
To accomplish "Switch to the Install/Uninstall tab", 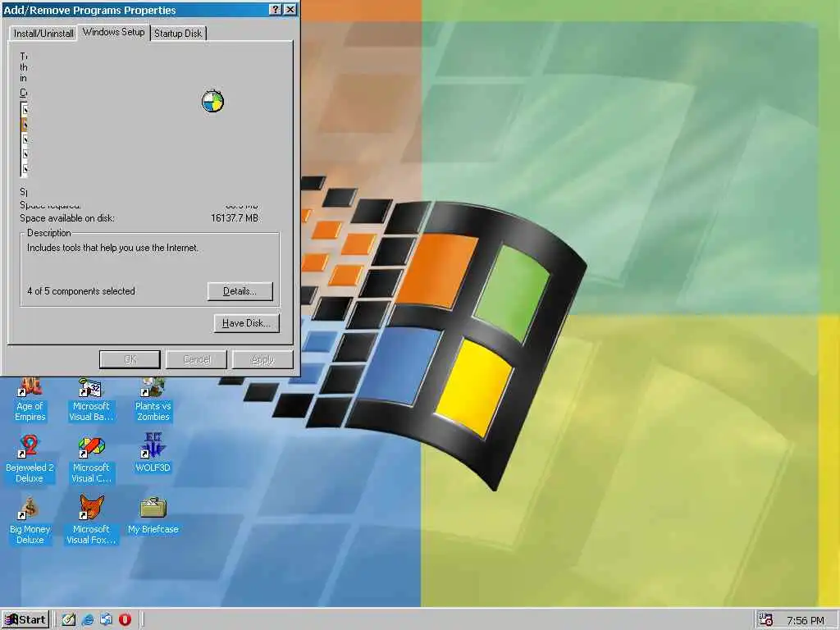I will point(43,33).
